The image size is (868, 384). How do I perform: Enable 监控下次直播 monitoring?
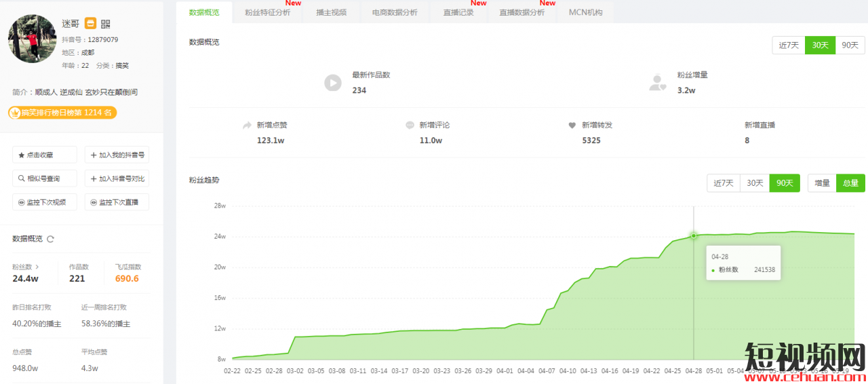[x=117, y=202]
